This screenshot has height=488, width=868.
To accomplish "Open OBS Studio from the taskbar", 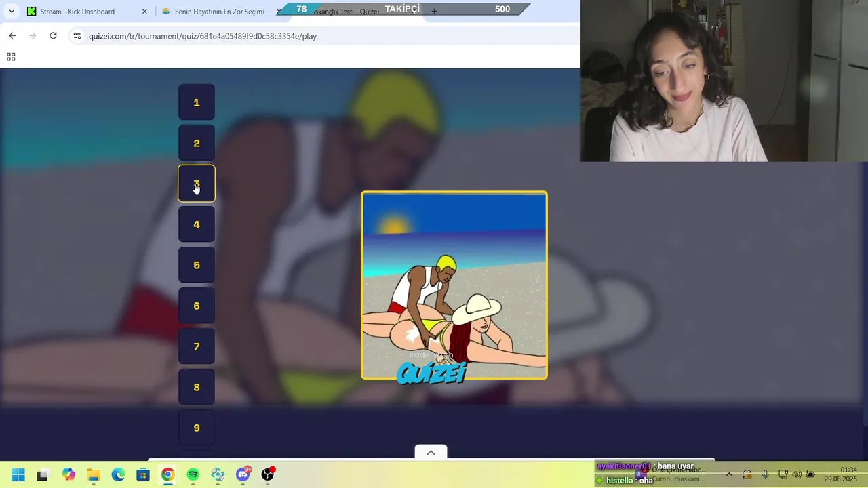I will (x=268, y=474).
